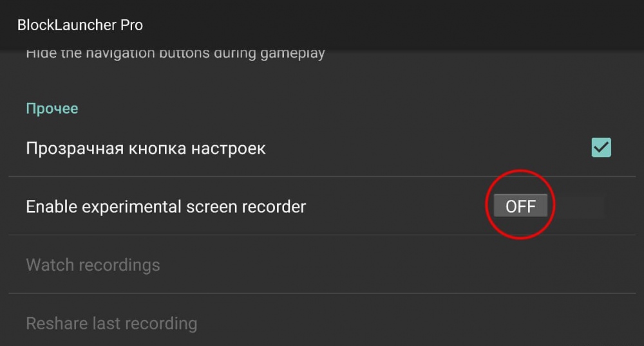This screenshot has height=346, width=644.
Task: Click the checkmark icon in the teal box
Action: click(x=601, y=147)
